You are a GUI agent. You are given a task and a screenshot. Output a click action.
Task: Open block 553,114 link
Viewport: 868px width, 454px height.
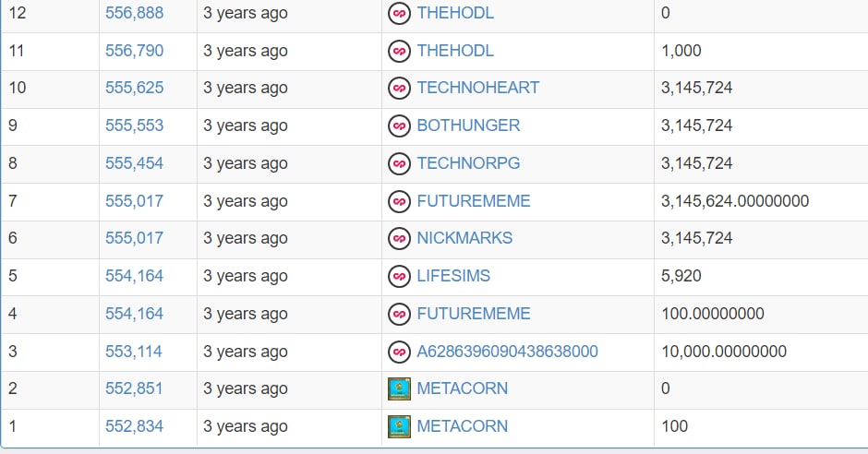pyautogui.click(x=134, y=352)
